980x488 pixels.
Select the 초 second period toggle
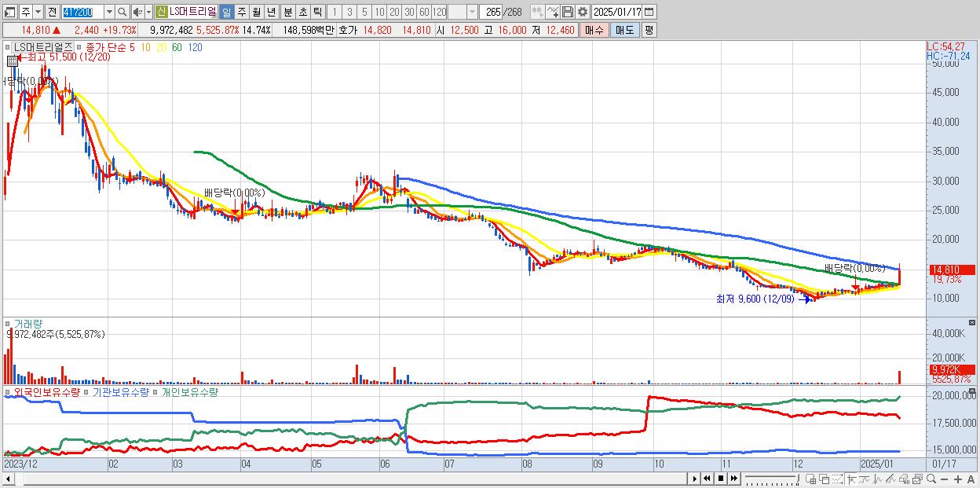(x=303, y=12)
